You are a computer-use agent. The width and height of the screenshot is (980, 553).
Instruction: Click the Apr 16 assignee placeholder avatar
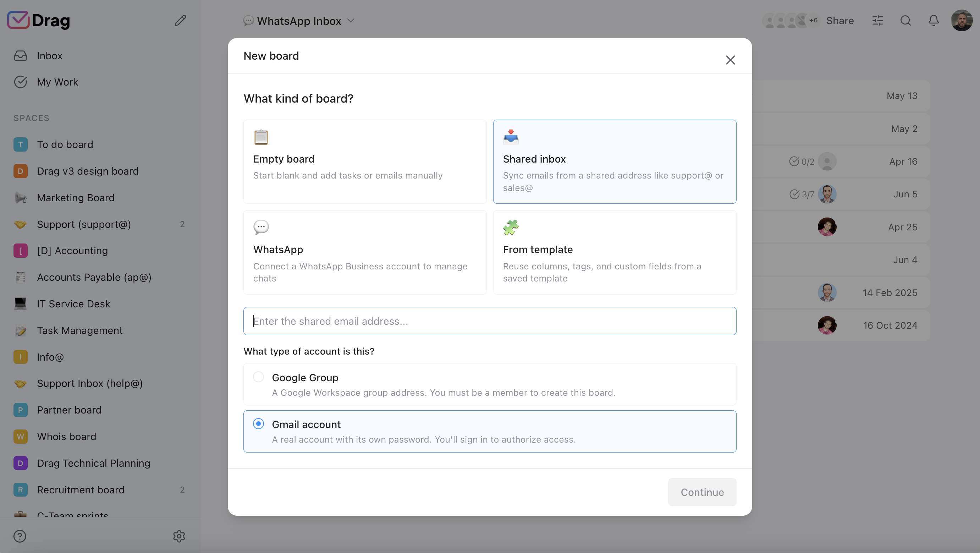tap(827, 161)
